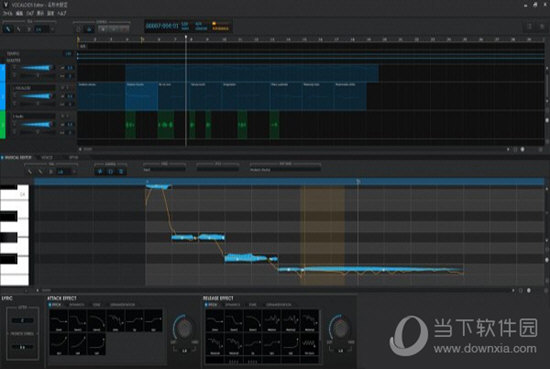Adjust the volume slider on the second blue track
Image resolution: width=550 pixels, height=369 pixels.
click(x=37, y=96)
